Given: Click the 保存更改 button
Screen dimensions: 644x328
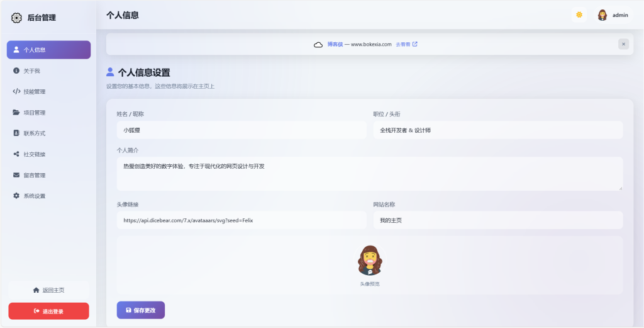Looking at the screenshot, I should point(141,310).
